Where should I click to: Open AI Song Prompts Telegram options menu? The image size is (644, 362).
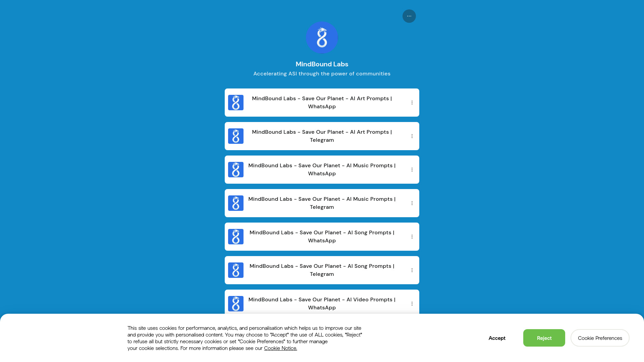[x=412, y=270]
